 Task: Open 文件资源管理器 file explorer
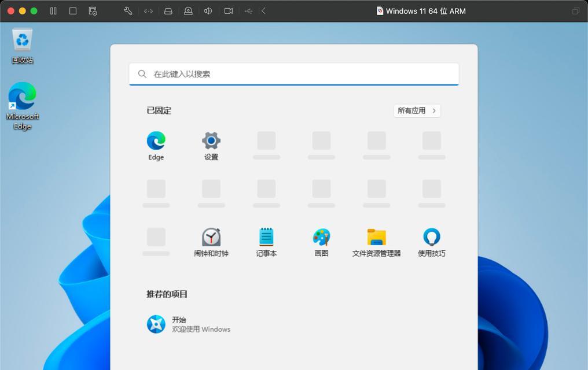pyautogui.click(x=377, y=242)
